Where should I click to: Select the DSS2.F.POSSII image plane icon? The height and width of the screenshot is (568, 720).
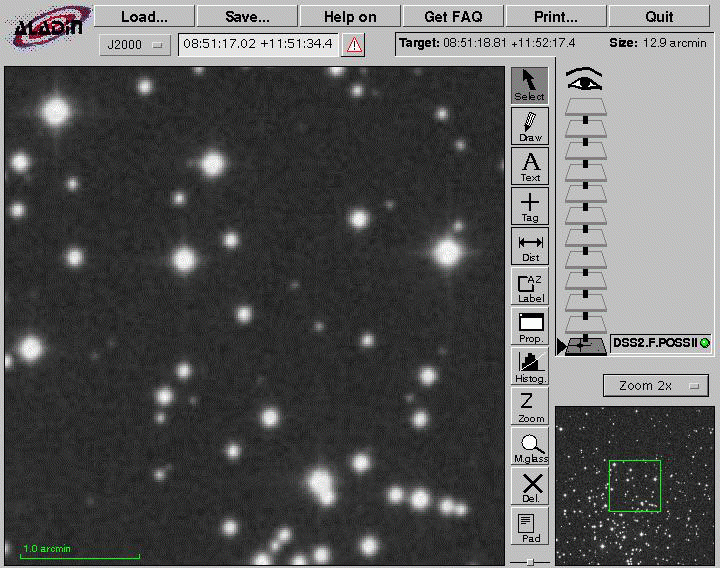[x=585, y=345]
